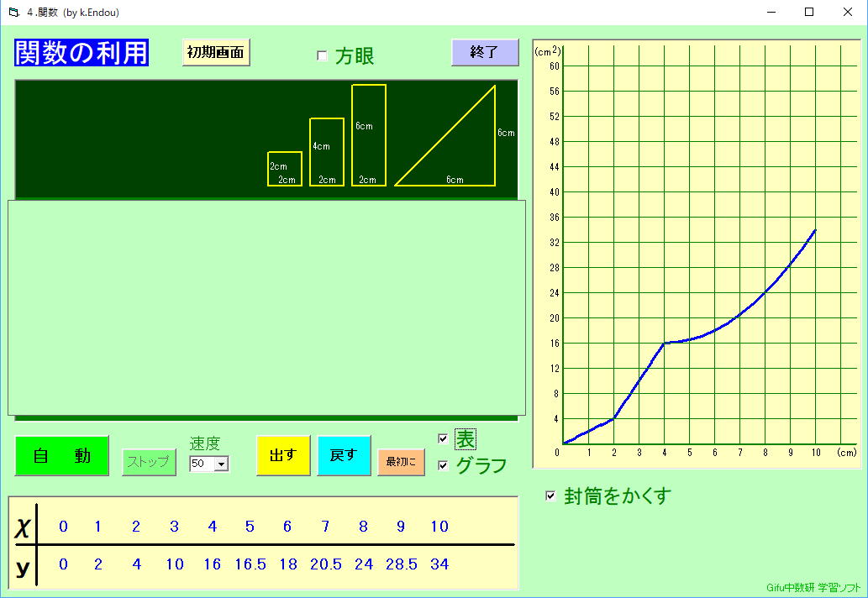Enable the 方眼 grid checkbox

[322, 55]
